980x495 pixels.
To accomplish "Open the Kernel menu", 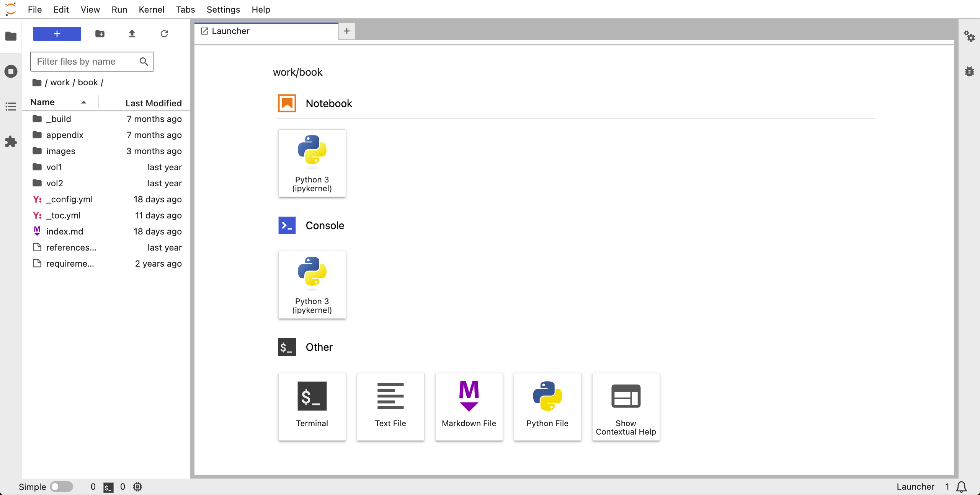I will click(x=151, y=10).
